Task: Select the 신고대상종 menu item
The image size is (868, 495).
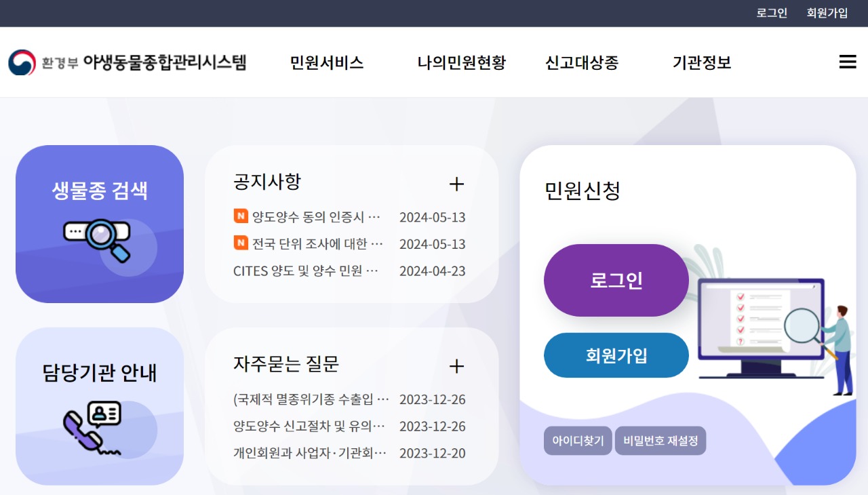Action: pos(582,63)
